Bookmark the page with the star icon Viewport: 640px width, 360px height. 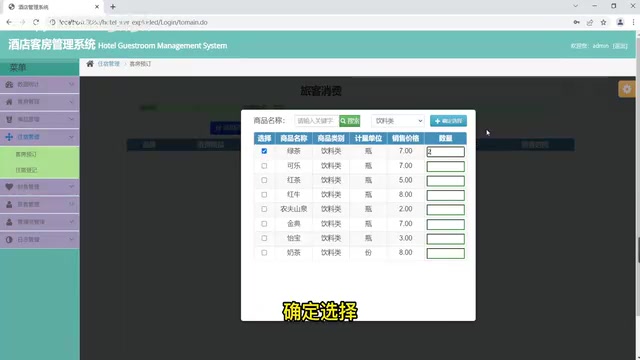click(603, 22)
